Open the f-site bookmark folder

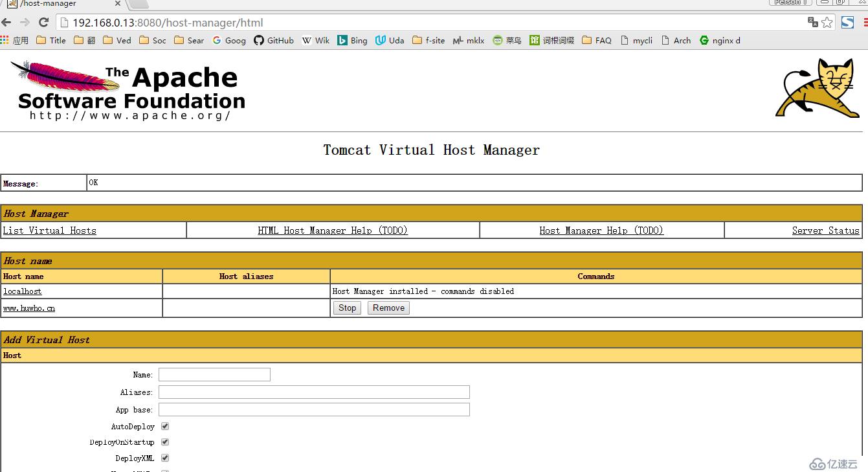[428, 40]
